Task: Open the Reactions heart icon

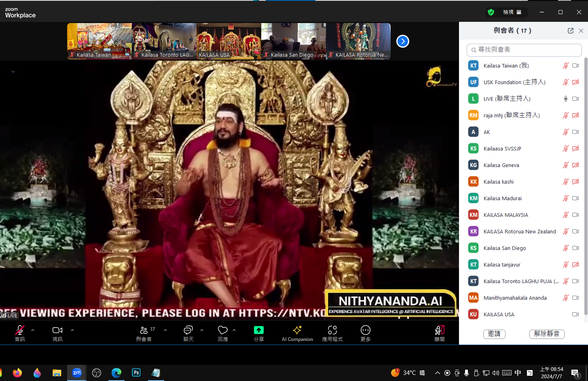Action: (x=223, y=330)
